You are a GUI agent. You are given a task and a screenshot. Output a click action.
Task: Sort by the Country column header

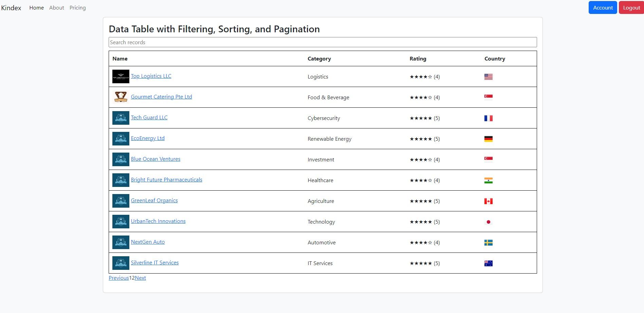tap(495, 59)
